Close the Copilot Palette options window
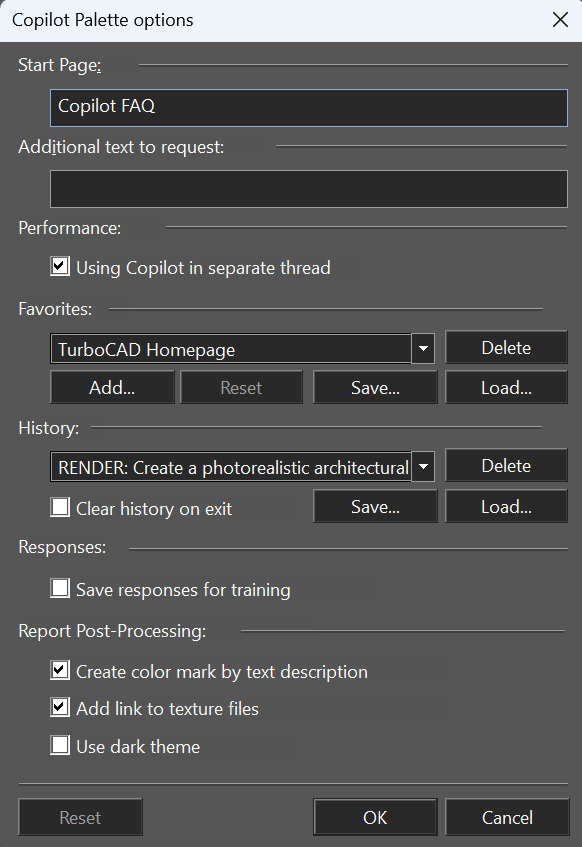582x847 pixels. point(560,20)
